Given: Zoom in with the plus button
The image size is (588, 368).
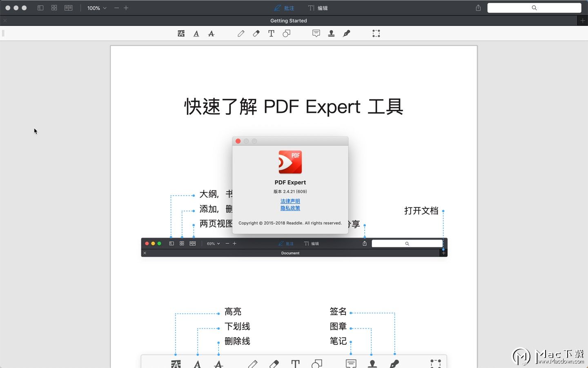Looking at the screenshot, I should (x=126, y=8).
